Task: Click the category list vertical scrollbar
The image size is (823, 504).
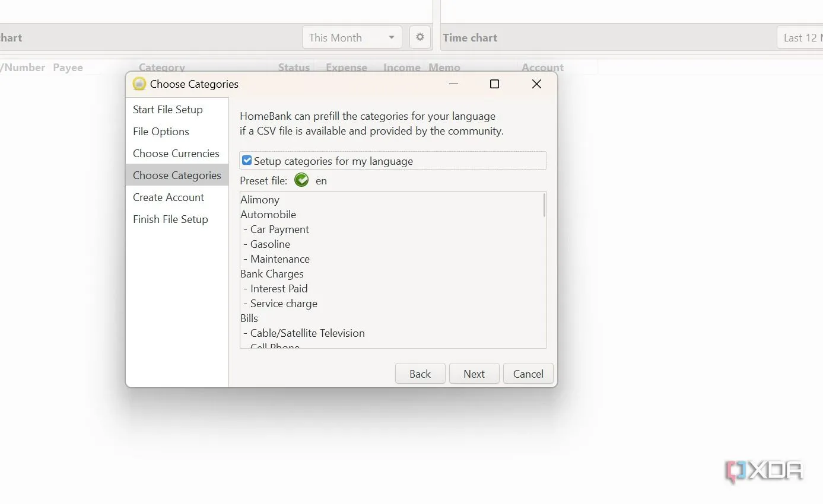Action: click(544, 205)
